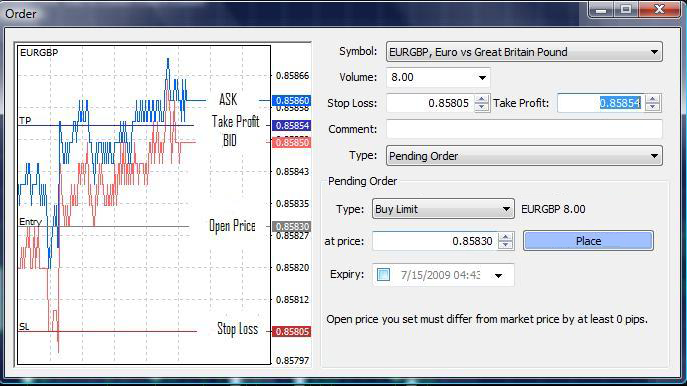This screenshot has width=687, height=386.
Task: Select the Take Profit value field
Action: tap(601, 103)
